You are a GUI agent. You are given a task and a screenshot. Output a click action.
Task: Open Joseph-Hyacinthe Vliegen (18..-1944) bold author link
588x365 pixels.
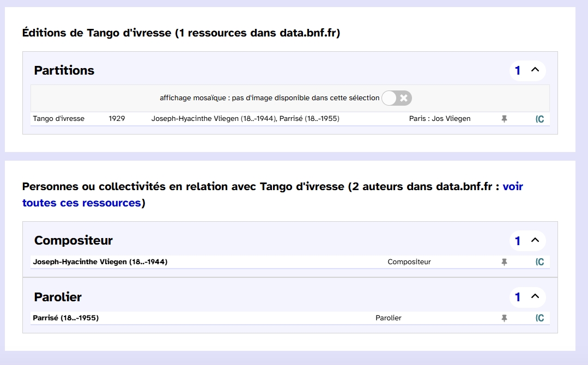point(100,262)
